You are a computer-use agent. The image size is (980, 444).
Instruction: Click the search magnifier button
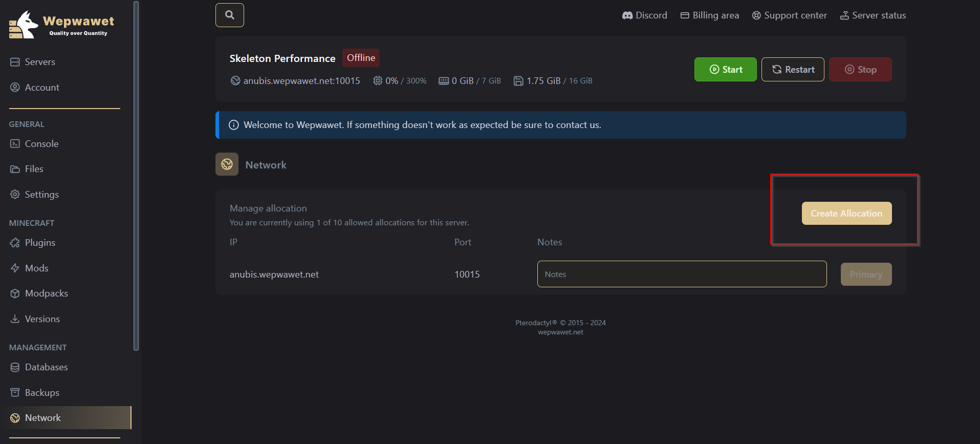point(229,15)
